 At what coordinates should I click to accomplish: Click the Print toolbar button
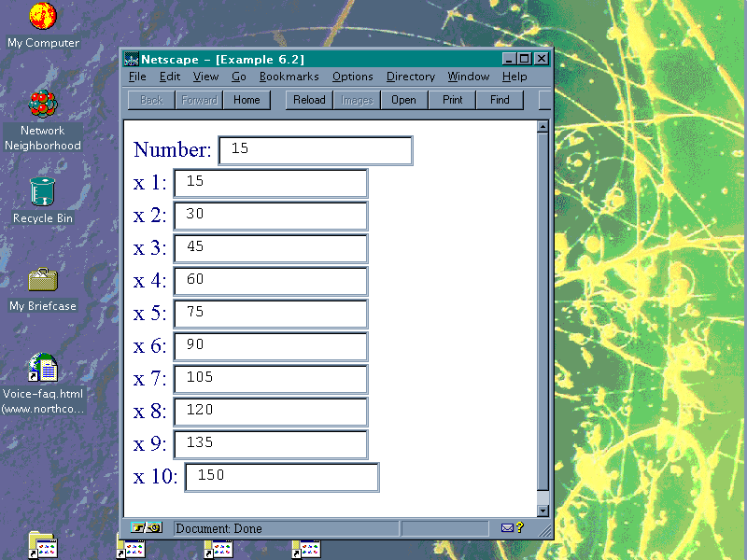(453, 100)
